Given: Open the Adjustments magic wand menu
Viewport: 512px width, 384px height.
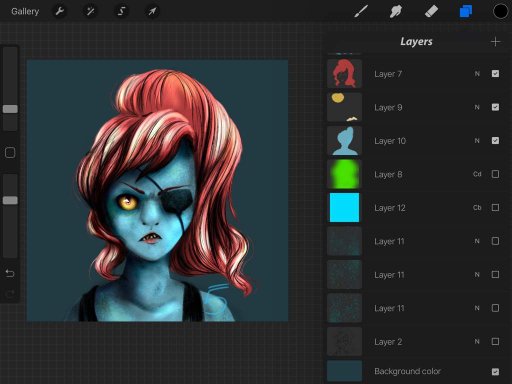Looking at the screenshot, I should point(90,11).
